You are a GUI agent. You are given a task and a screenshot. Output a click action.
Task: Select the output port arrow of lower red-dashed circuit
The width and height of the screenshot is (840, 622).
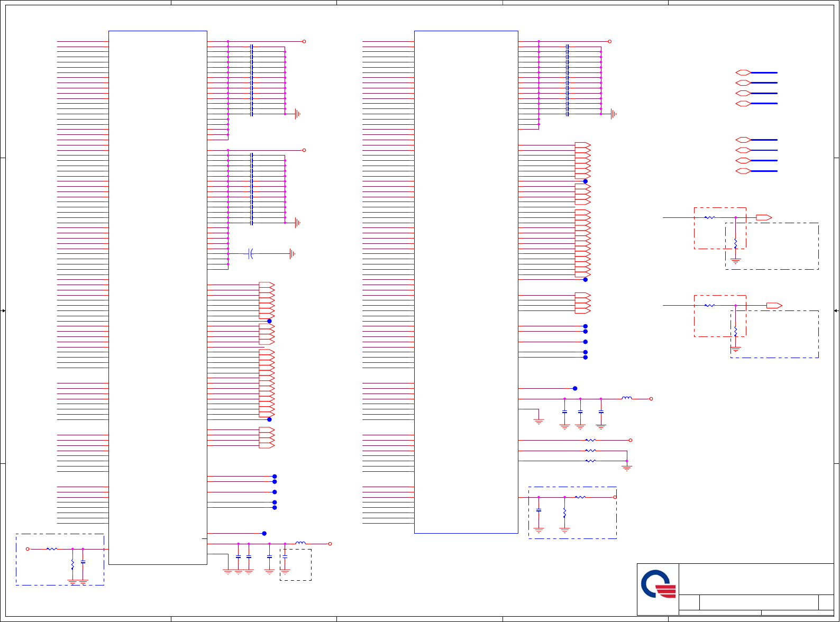pos(774,305)
